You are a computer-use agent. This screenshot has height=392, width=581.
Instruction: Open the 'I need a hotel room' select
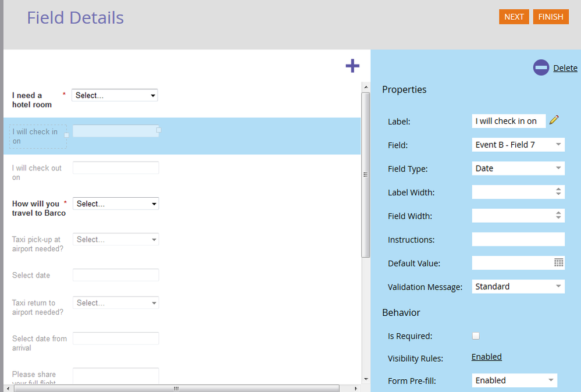(x=115, y=95)
